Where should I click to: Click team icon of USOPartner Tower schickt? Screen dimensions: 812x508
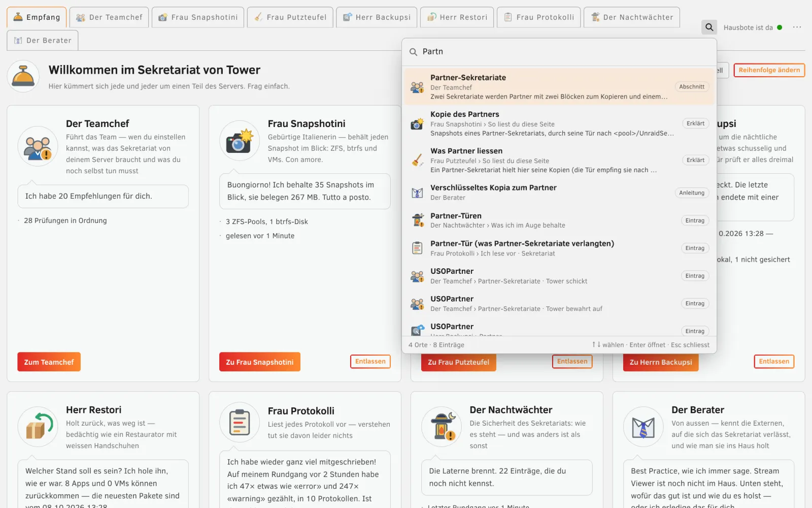[417, 276]
